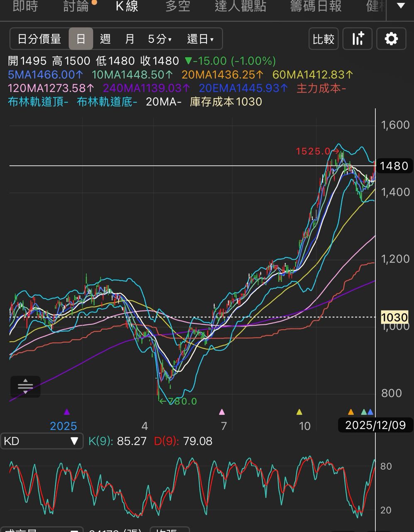Tap the pink event triangle near July

[222, 412]
